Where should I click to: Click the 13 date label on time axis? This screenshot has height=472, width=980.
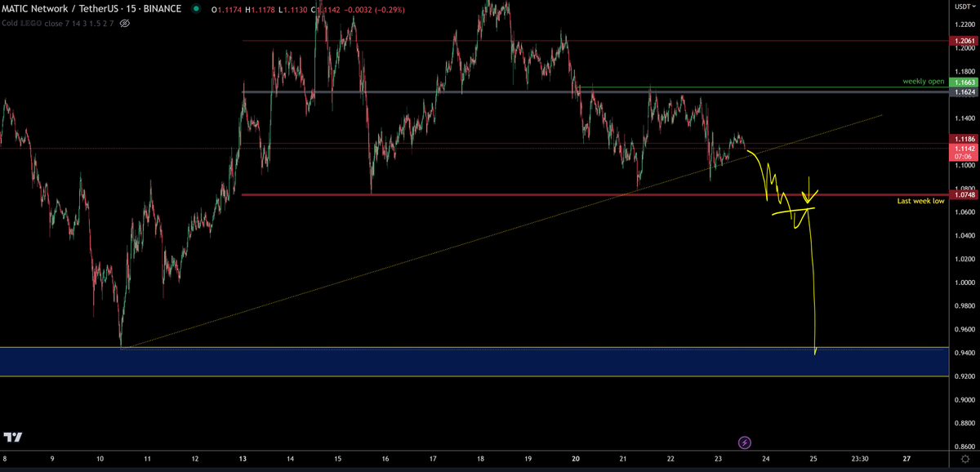243,459
